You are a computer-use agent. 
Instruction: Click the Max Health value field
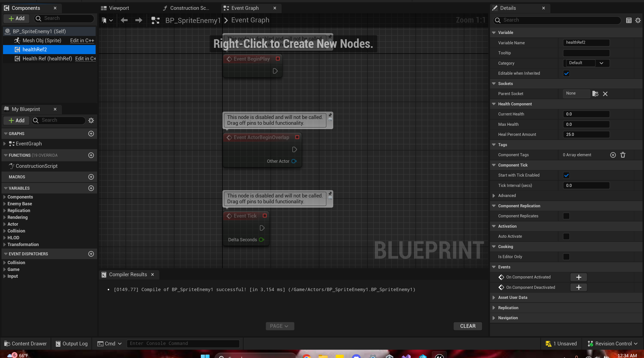pyautogui.click(x=586, y=124)
